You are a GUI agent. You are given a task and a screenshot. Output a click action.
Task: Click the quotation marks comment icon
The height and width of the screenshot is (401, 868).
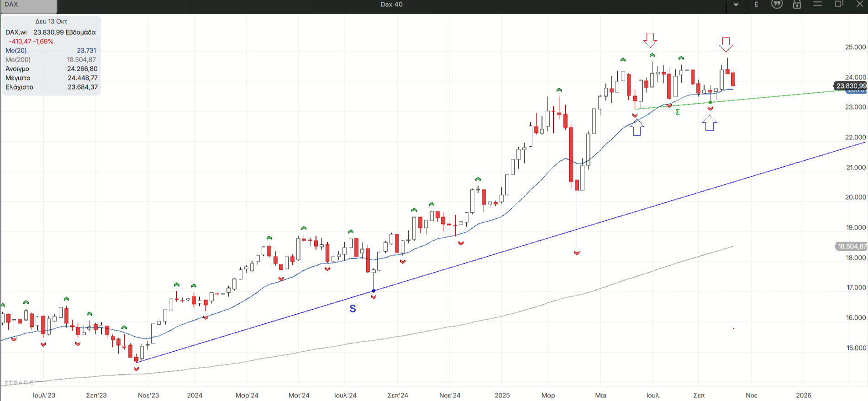777,5
